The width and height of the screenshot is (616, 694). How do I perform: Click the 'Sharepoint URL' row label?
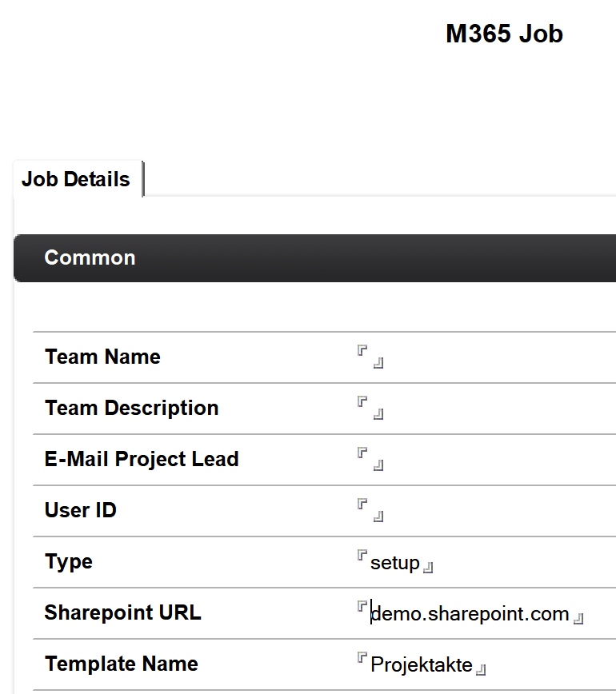122,612
